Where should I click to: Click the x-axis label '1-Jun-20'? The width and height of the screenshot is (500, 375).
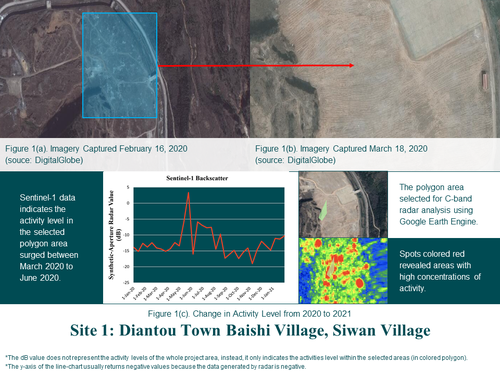click(187, 293)
